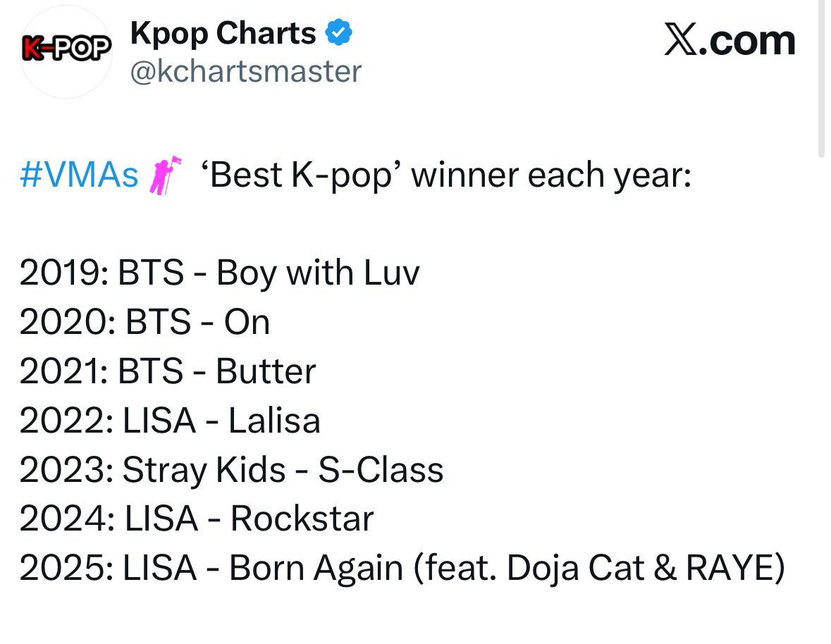Image resolution: width=831 pixels, height=644 pixels.
Task: Click the 2024 LISA Rockstar line
Action: coord(197,519)
